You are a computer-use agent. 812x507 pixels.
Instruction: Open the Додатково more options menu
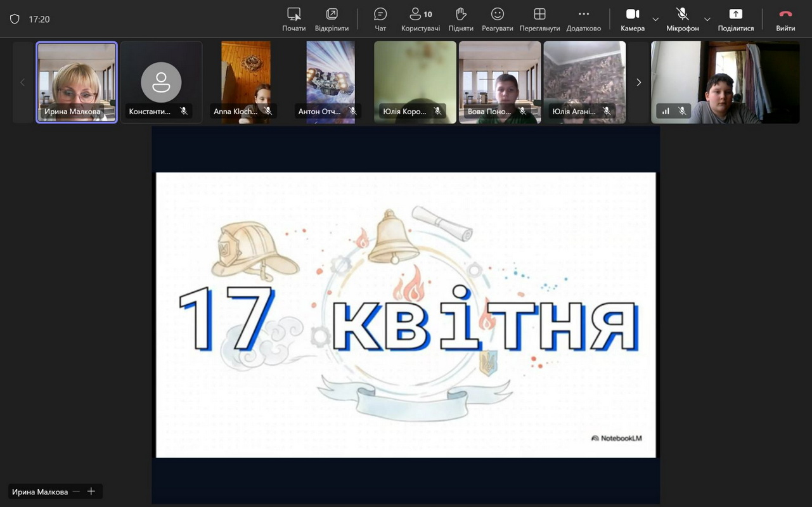pos(583,15)
